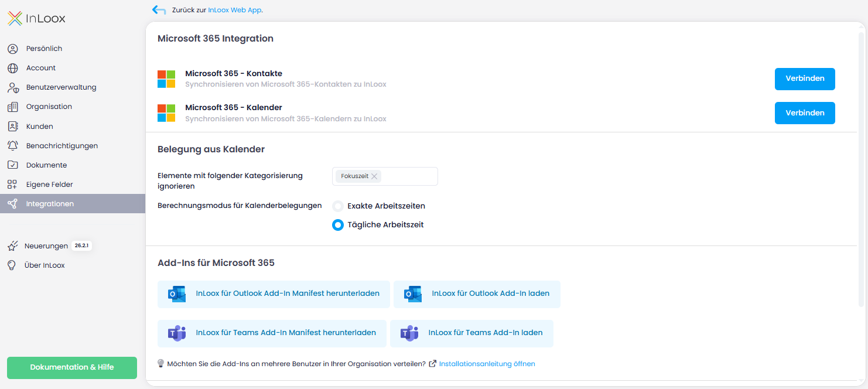The height and width of the screenshot is (389, 868).
Task: Click the Persönlich user icon
Action: [13, 49]
